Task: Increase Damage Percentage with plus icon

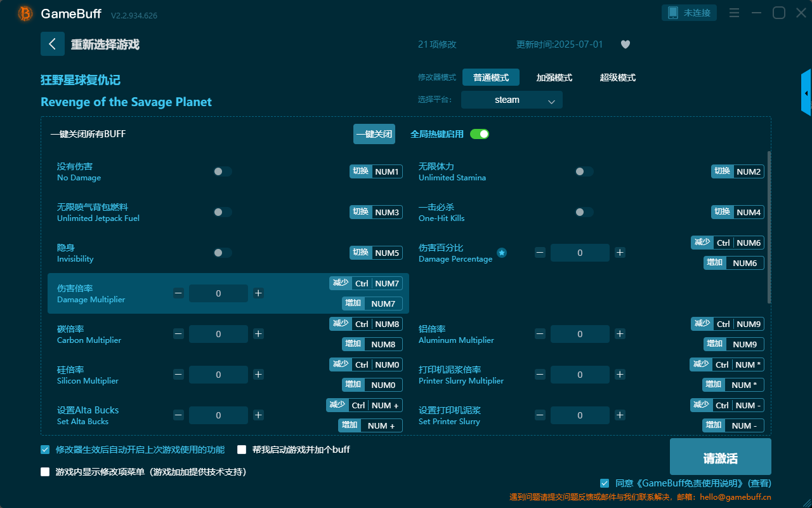Action: tap(620, 253)
